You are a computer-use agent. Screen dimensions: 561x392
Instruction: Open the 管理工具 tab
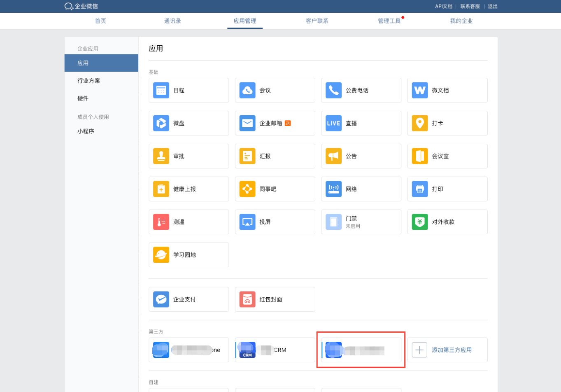(389, 21)
